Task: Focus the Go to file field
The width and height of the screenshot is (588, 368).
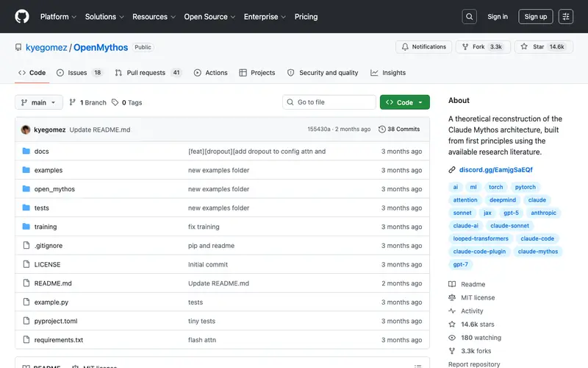Action: point(329,102)
